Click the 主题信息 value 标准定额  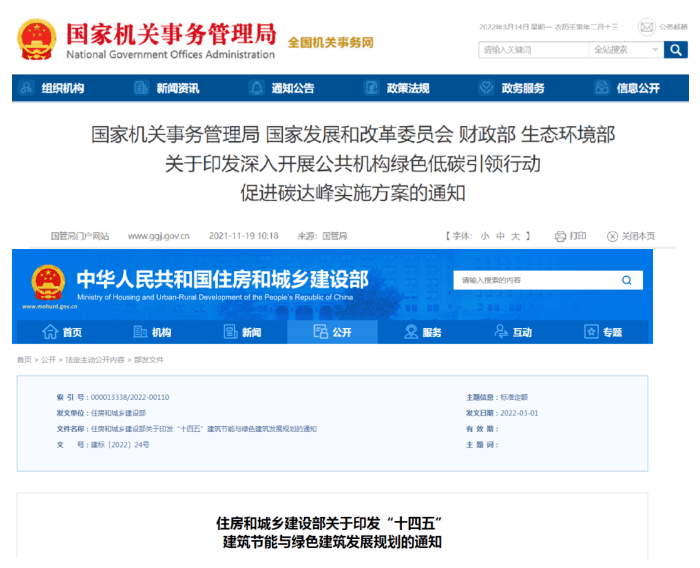(514, 397)
